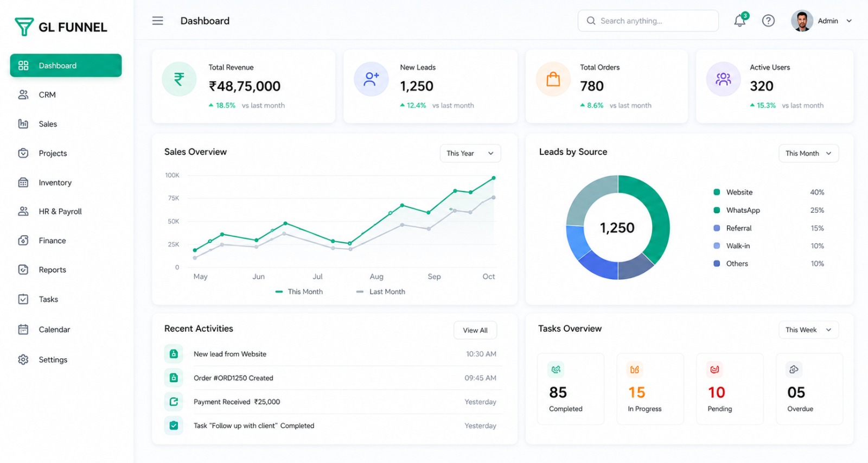Expand the This Year dropdown
This screenshot has width=868, height=463.
coord(470,154)
